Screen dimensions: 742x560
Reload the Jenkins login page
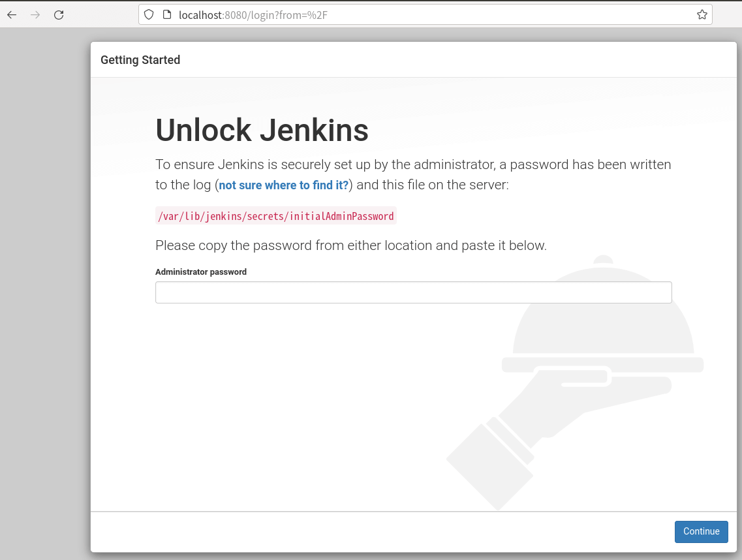pyautogui.click(x=59, y=14)
